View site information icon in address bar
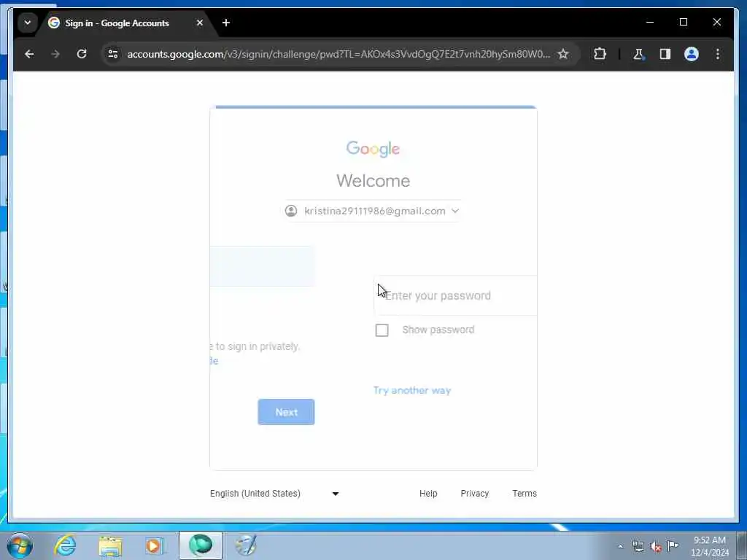Screen dimensions: 747x560 click(x=113, y=54)
